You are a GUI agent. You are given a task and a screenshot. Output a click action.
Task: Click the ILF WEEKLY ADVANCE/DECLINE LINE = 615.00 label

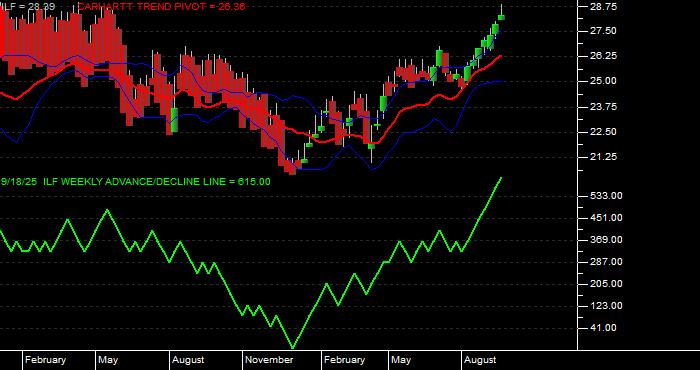coord(157,182)
